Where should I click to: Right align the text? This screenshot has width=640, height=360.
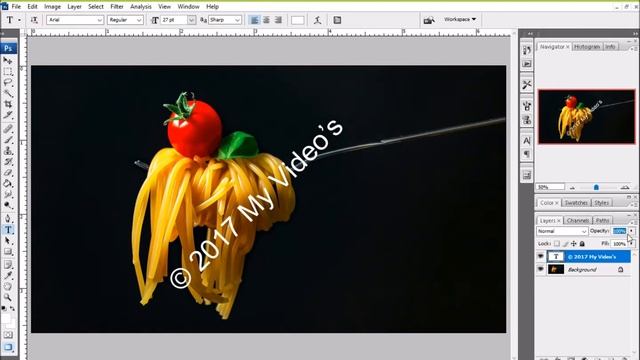278,20
